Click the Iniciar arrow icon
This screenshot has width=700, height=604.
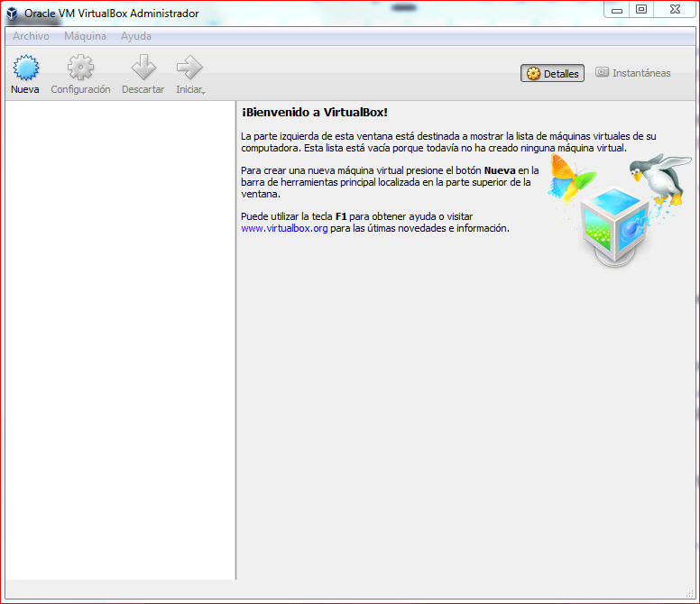tap(189, 69)
